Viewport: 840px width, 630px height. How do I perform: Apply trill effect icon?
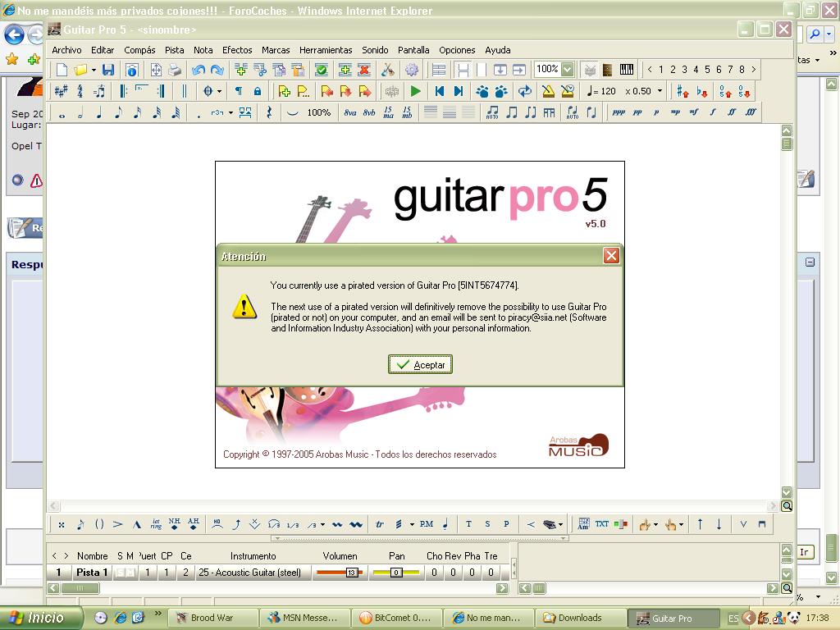click(380, 524)
